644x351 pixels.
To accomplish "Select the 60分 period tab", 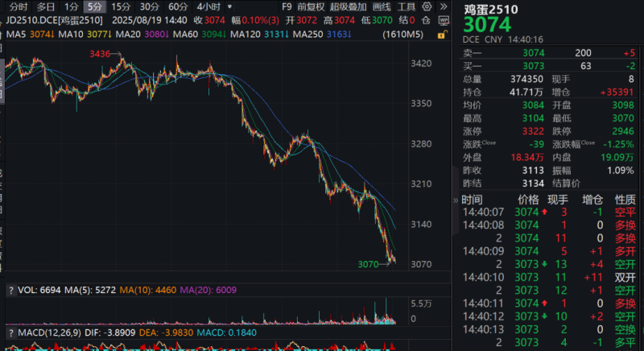I will 178,6.
